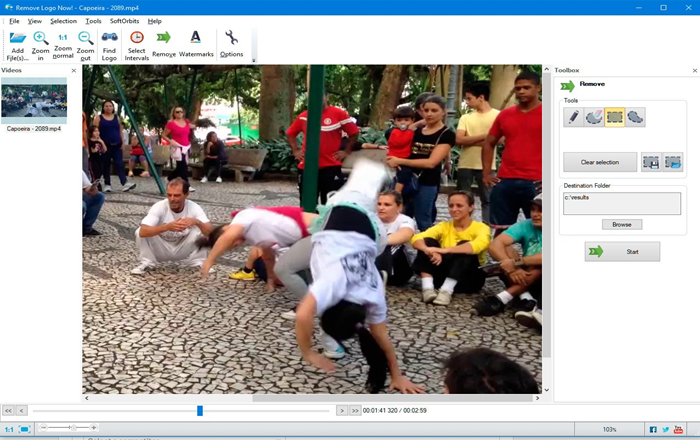Expand the toolbar overflow arrow
Image resolution: width=700 pixels, height=440 pixels.
click(254, 60)
